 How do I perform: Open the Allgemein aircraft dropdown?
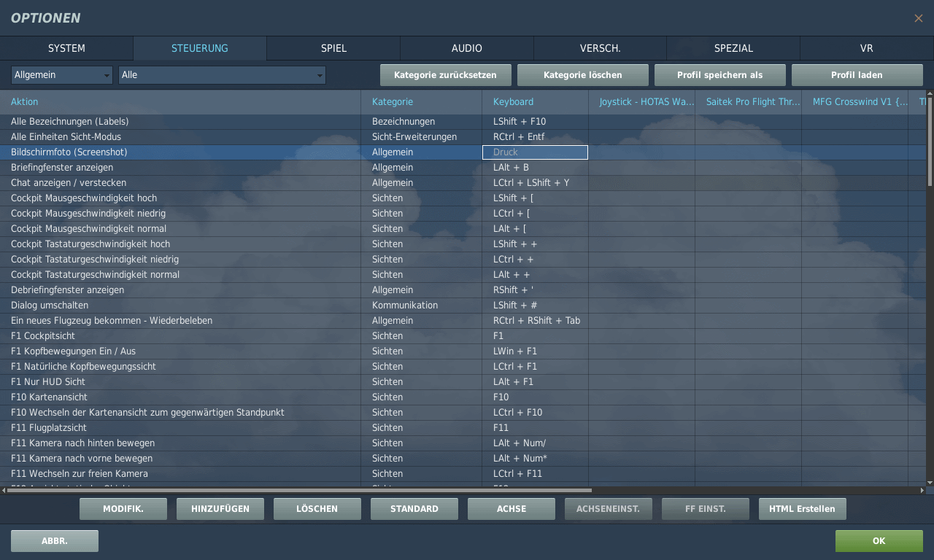tap(61, 75)
